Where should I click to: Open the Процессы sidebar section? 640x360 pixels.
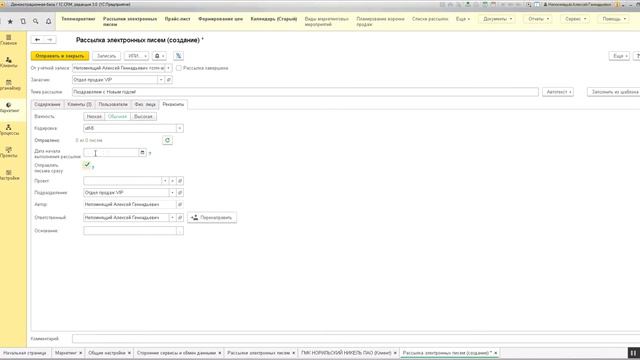pyautogui.click(x=9, y=130)
